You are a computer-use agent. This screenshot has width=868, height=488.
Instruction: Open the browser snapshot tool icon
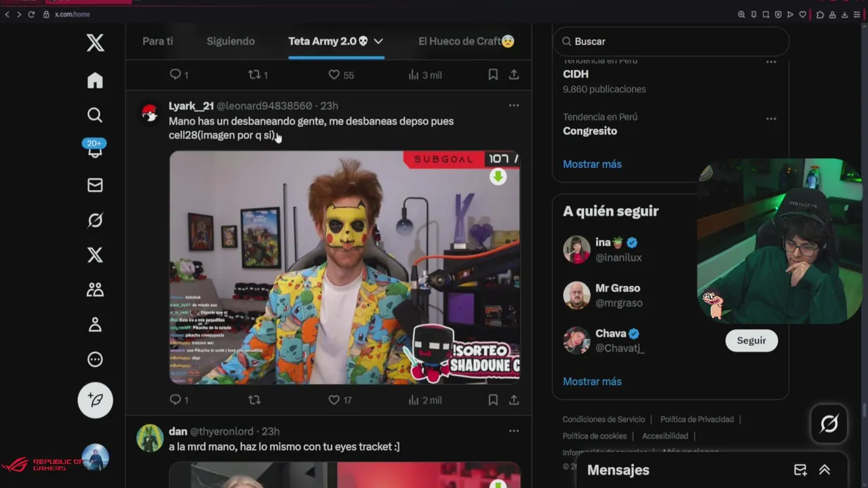tap(766, 14)
